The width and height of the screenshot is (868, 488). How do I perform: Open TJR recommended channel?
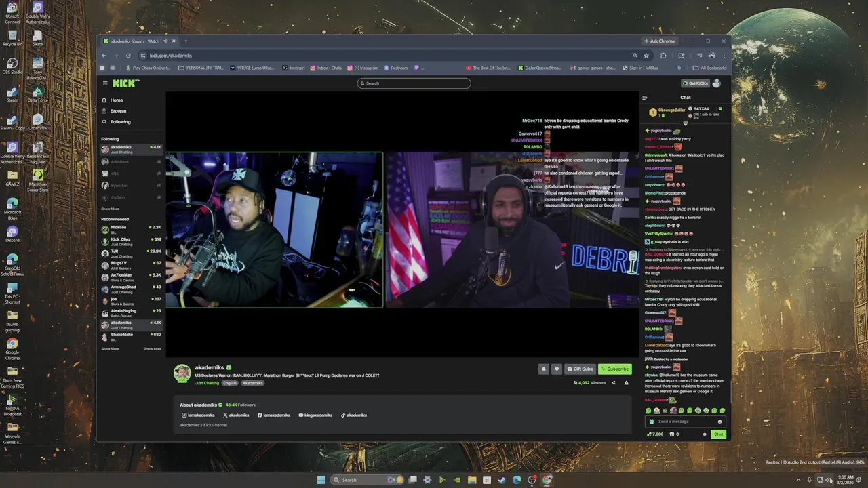point(131,253)
